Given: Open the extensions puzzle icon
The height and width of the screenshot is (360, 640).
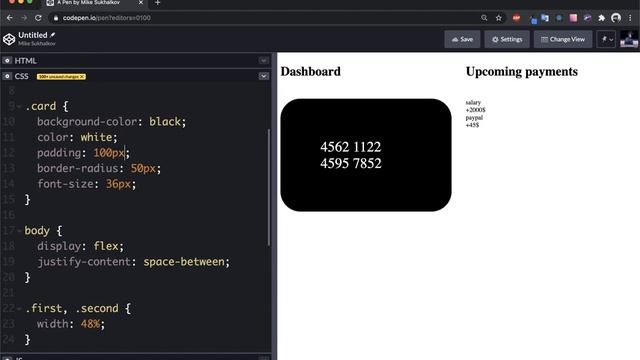Looking at the screenshot, I should tap(602, 18).
